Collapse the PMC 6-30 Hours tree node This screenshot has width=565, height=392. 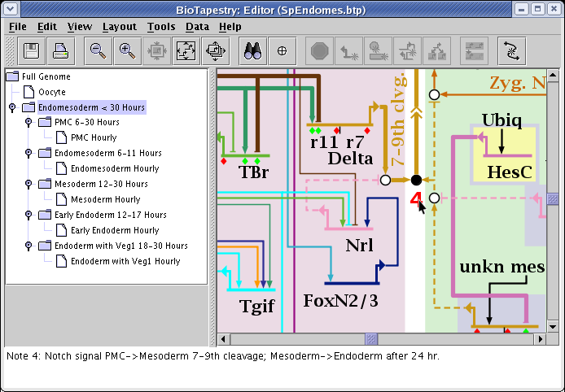pyautogui.click(x=28, y=123)
